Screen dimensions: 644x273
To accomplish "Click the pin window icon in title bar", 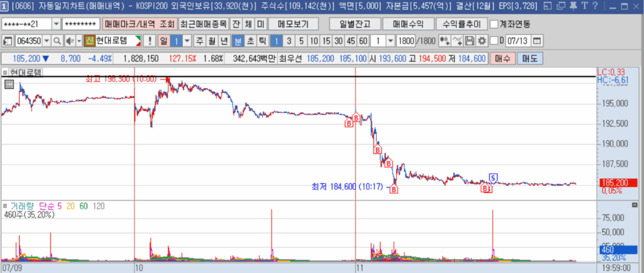I will coord(574,6).
